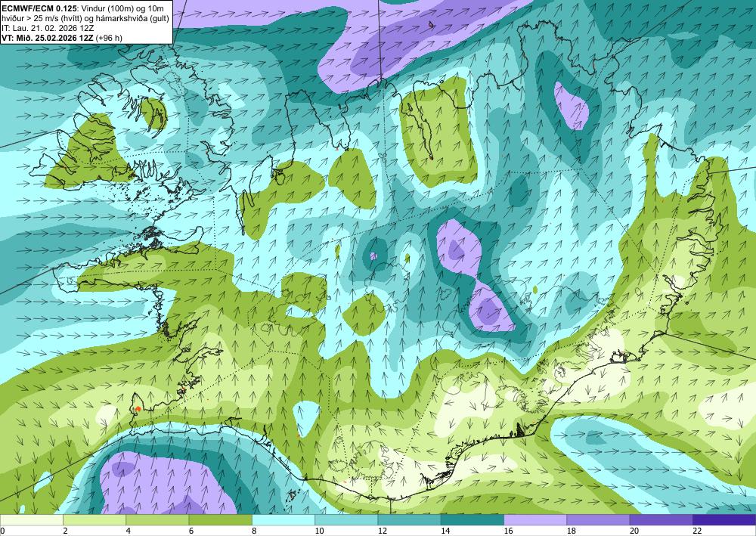Click the 16–18 m/s lavender legend swatch

(x=535, y=519)
